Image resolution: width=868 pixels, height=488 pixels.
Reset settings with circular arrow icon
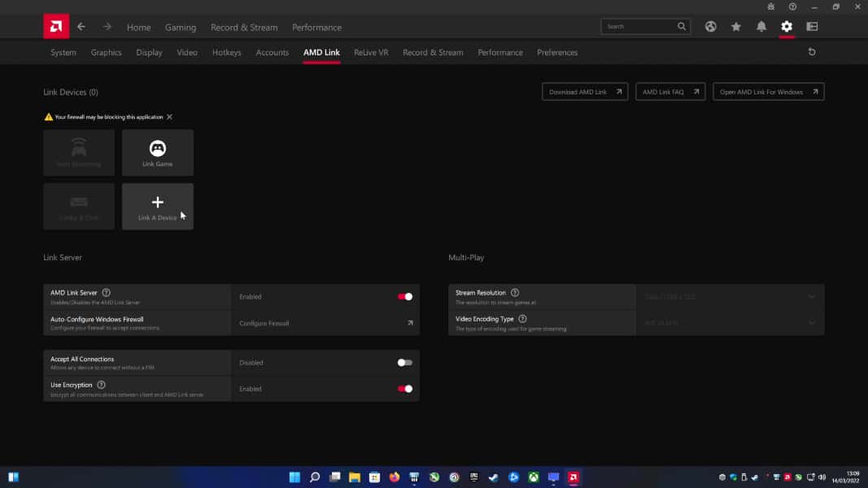812,52
